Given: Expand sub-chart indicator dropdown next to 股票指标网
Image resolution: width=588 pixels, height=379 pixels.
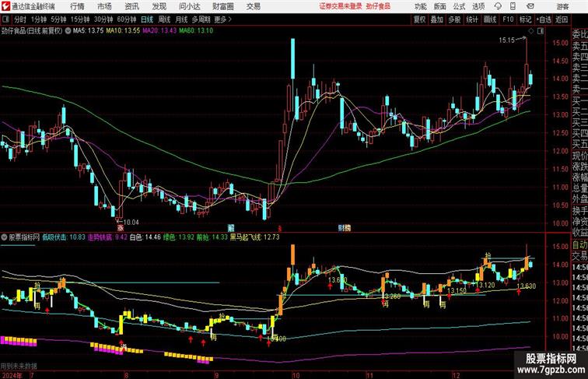Looking at the screenshot, I should tap(4, 237).
